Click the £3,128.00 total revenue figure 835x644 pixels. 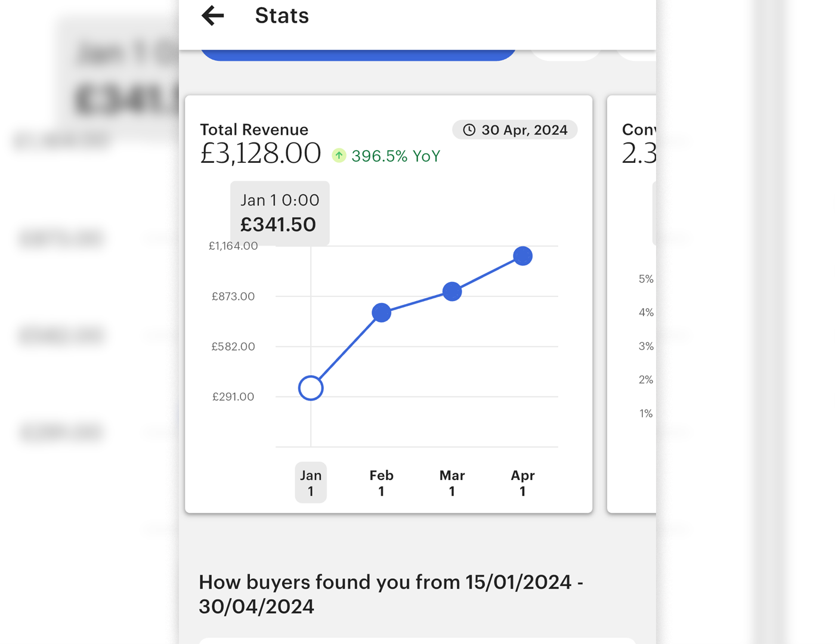click(x=261, y=154)
